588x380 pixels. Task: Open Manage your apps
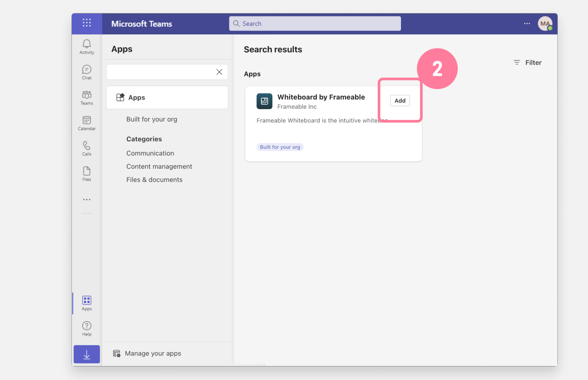(x=147, y=353)
